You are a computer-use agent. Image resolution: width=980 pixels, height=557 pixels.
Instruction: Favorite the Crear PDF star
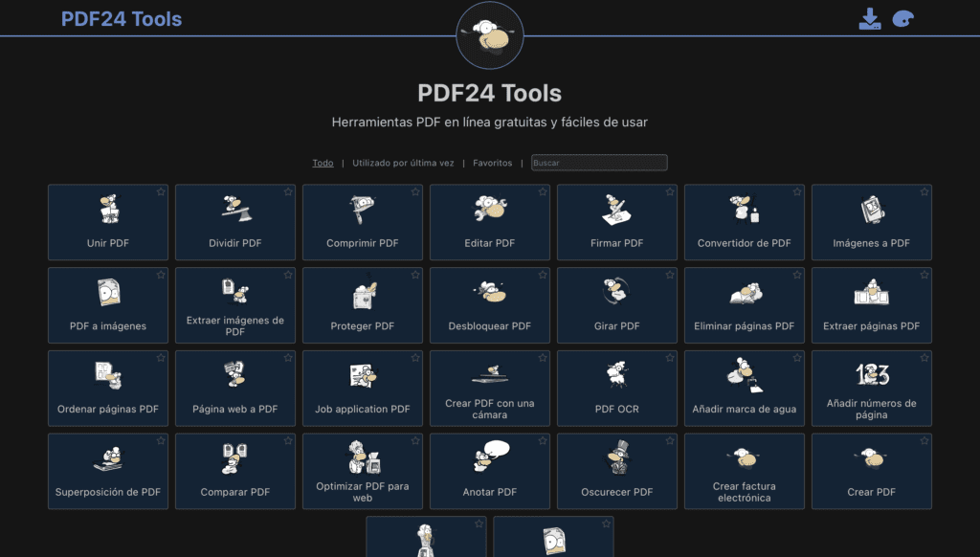[924, 441]
